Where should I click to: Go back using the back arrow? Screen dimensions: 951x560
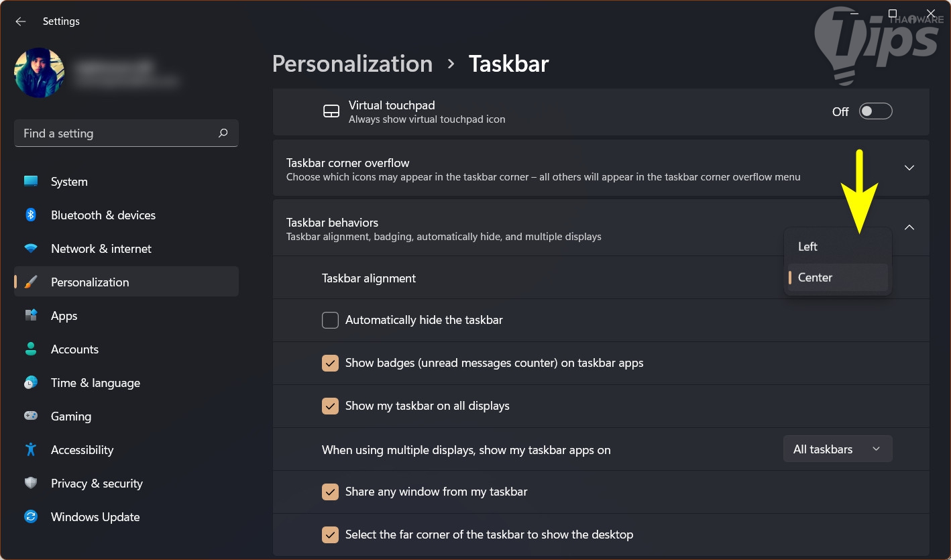[x=21, y=21]
